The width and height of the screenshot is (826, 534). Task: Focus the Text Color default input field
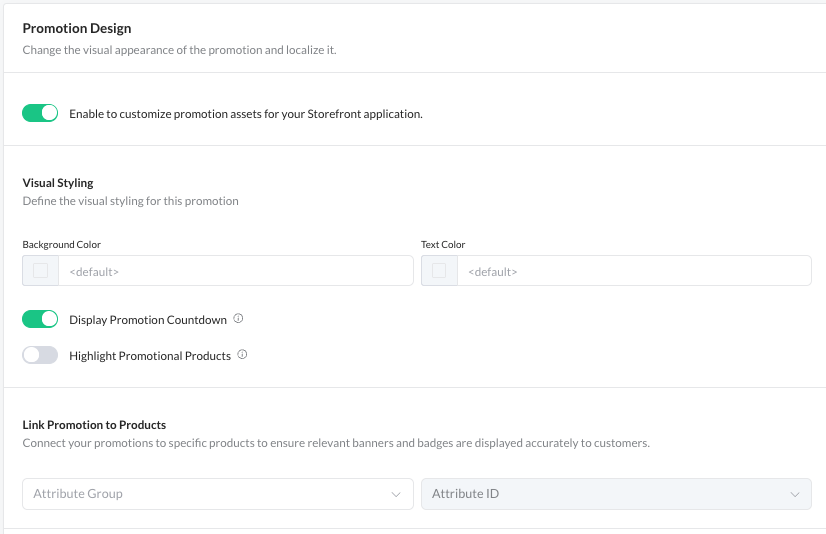(634, 271)
